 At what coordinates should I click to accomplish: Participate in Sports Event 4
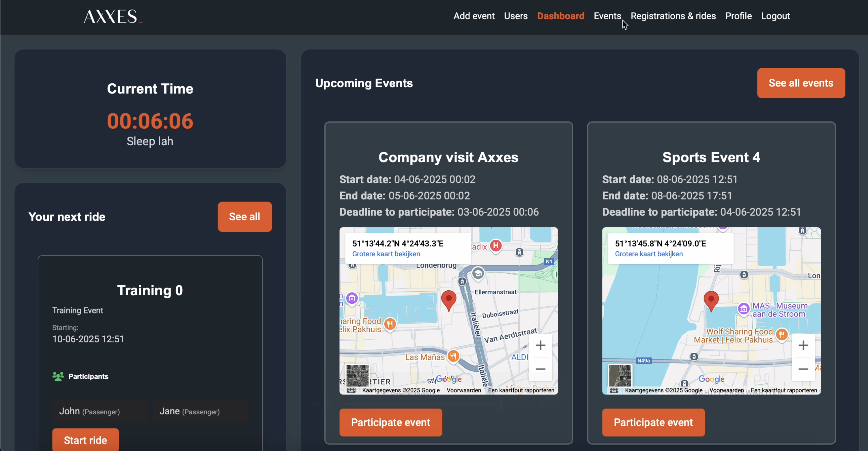coord(653,422)
